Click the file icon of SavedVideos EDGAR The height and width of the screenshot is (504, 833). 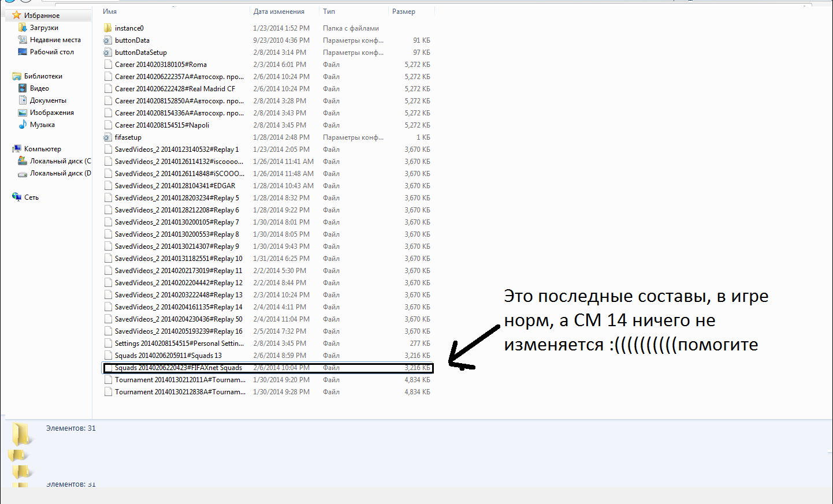click(x=107, y=185)
